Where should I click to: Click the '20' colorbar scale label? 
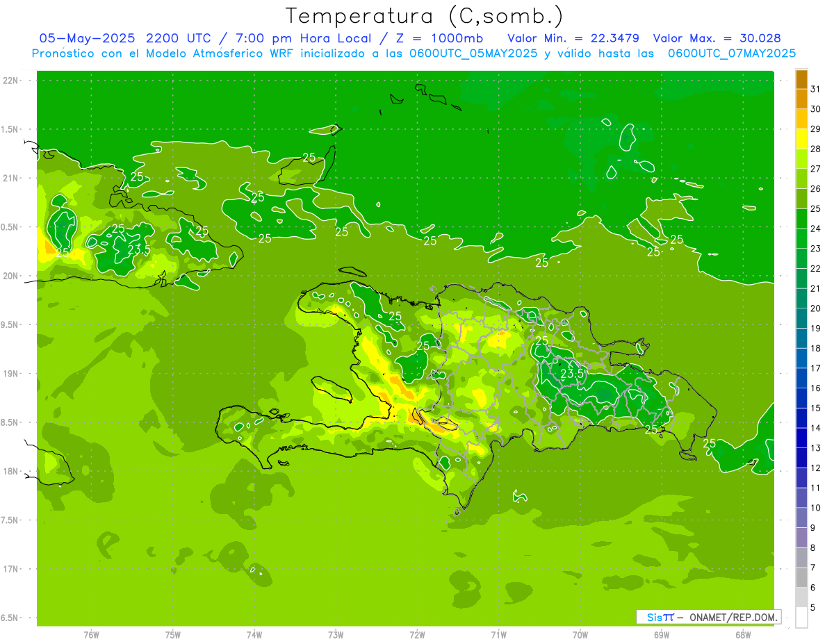(x=816, y=308)
